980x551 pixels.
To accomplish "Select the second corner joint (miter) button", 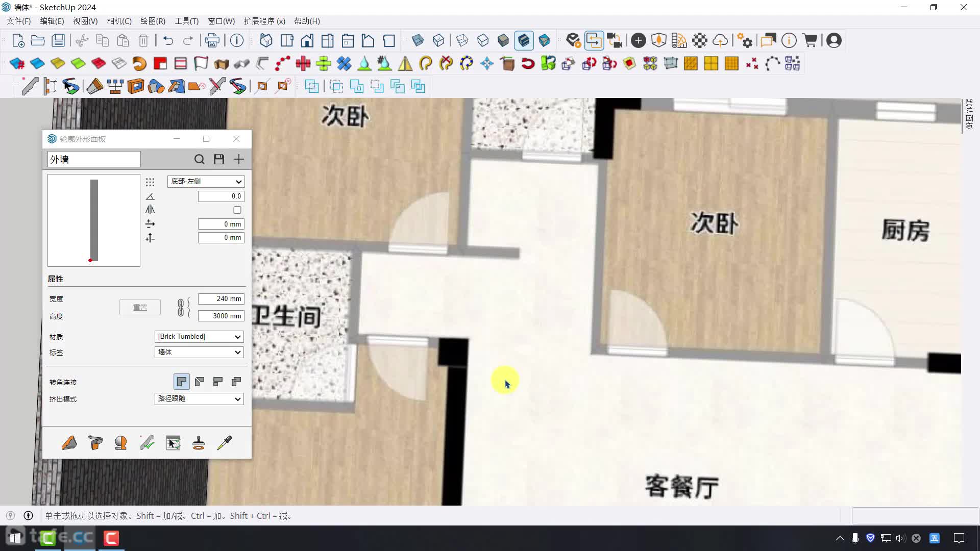I will click(x=200, y=382).
